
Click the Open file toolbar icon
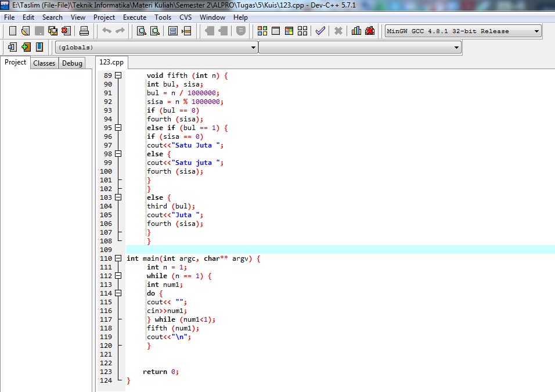coord(26,31)
